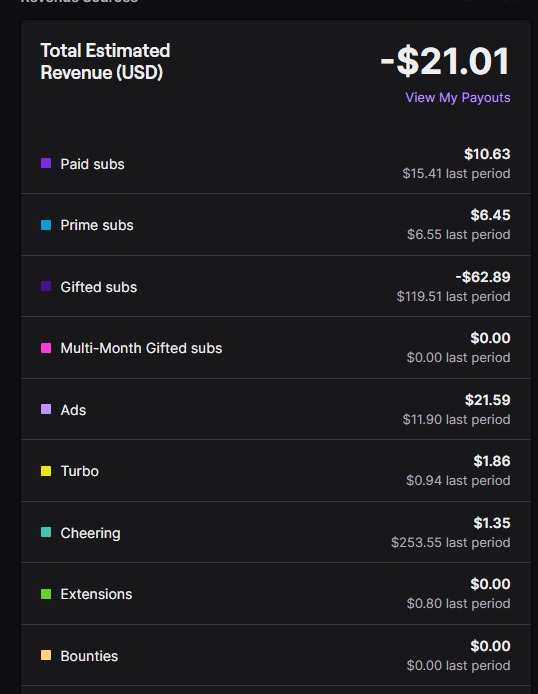Select the Prime subs row label

pos(97,225)
